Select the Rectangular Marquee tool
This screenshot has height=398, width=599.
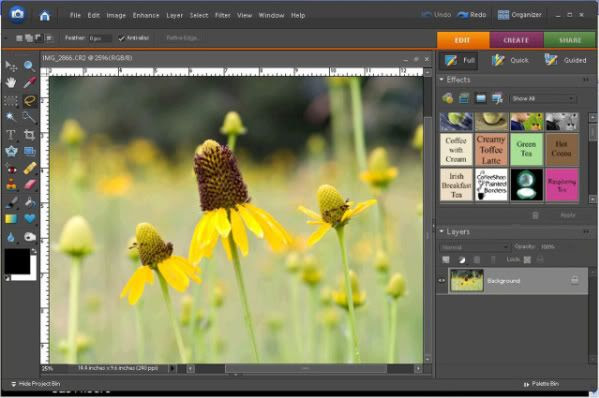[11, 101]
